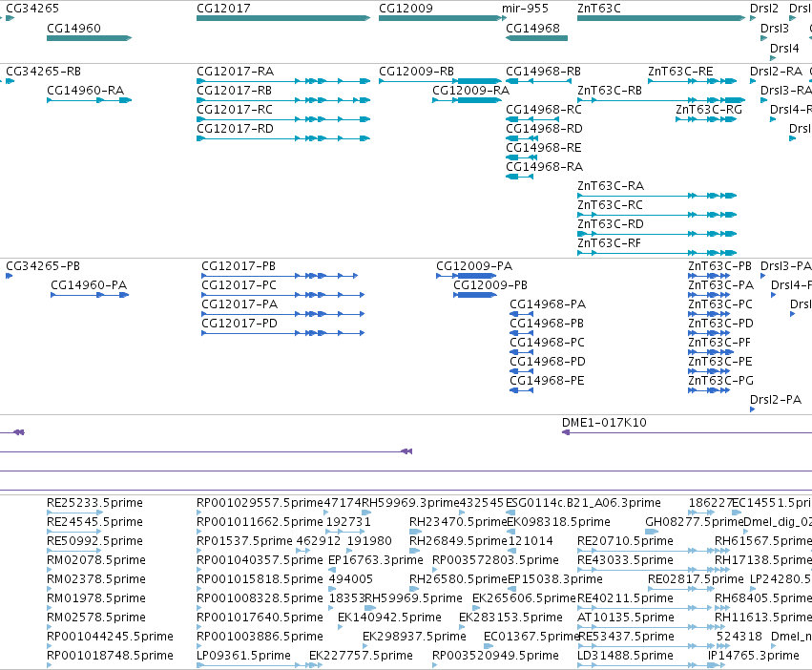812x670 pixels.
Task: Select transcript CG14968-RE
Action: tap(522, 157)
